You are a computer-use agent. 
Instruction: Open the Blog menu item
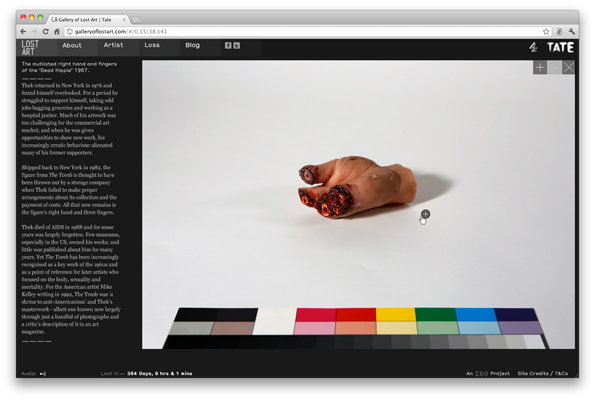192,45
